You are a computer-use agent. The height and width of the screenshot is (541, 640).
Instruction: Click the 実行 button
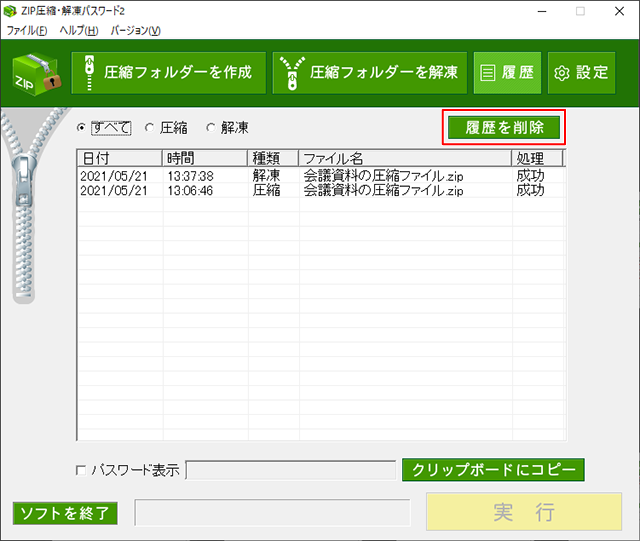(x=524, y=512)
